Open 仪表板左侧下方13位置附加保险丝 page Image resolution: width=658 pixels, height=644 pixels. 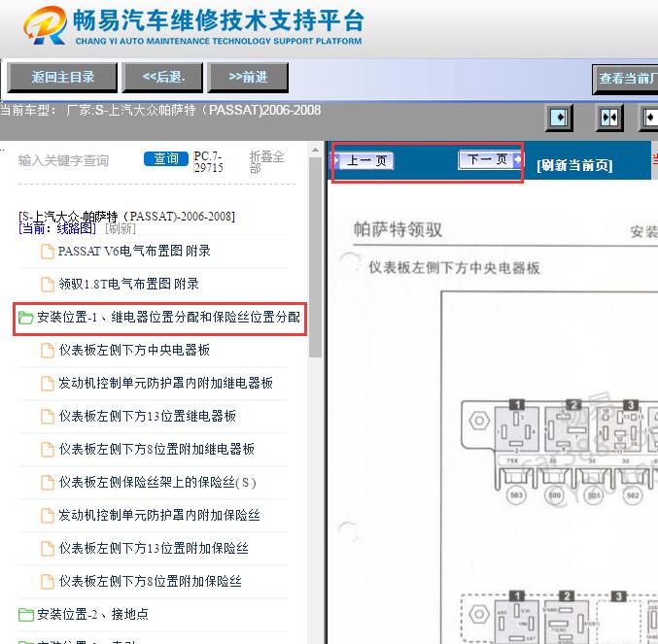pos(154,549)
